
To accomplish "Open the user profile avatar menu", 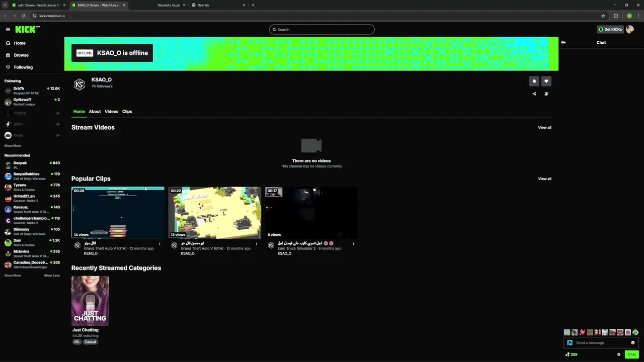I will (629, 30).
